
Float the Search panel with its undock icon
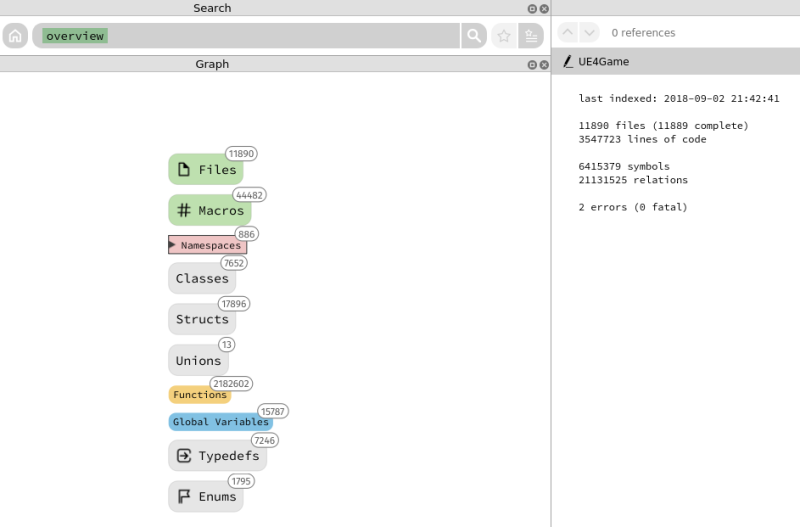click(x=532, y=8)
